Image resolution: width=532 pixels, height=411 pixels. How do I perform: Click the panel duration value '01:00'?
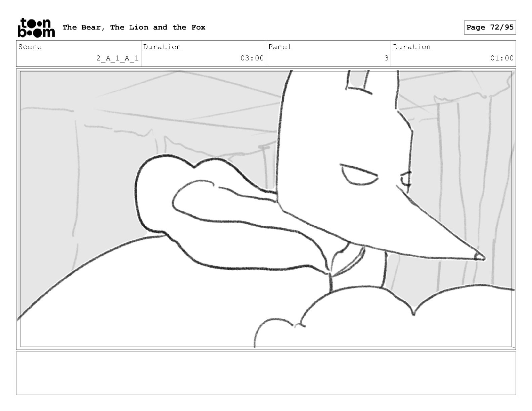pos(502,58)
